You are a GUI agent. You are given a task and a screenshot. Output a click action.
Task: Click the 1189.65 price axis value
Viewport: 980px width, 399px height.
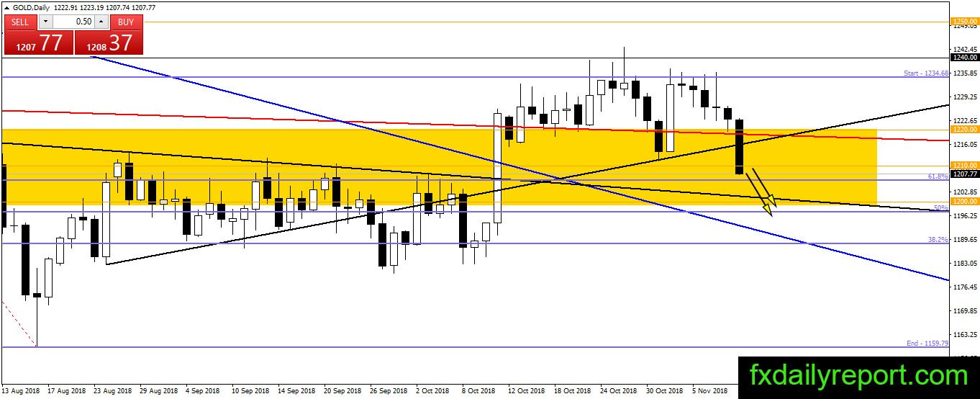(963, 240)
